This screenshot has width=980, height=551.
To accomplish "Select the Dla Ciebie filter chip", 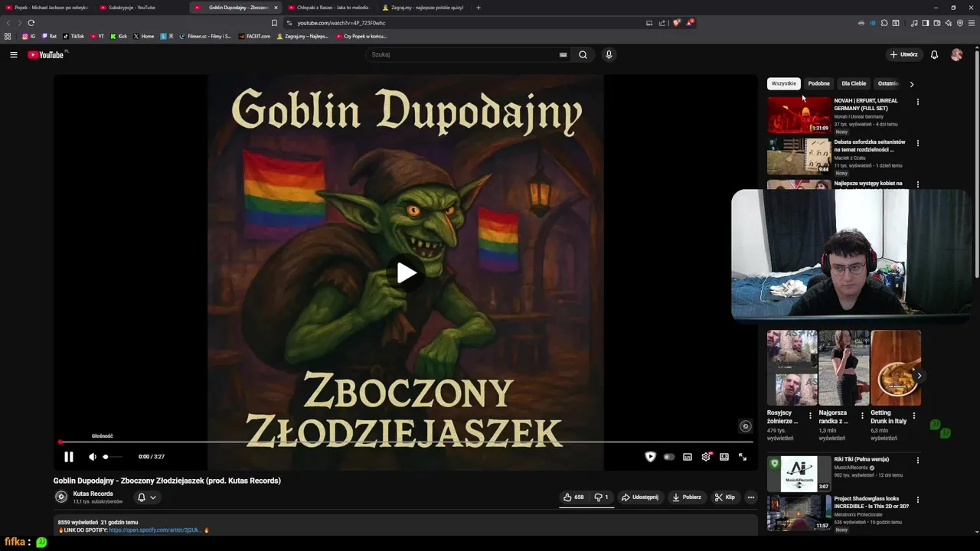I will tap(854, 83).
